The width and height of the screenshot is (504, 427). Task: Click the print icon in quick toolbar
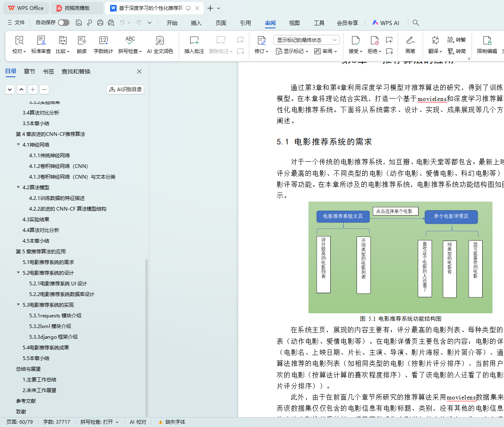point(100,23)
